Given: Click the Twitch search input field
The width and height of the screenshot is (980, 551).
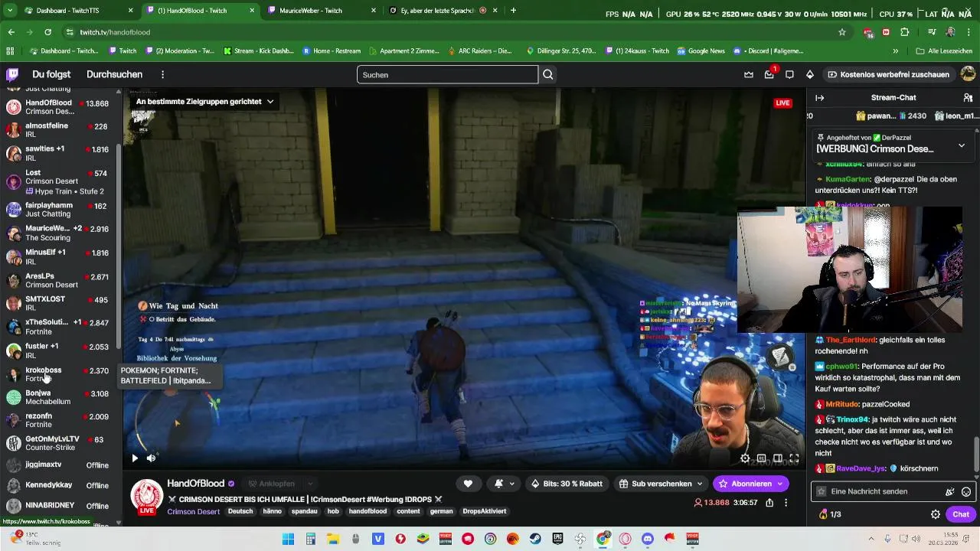Looking at the screenshot, I should 447,74.
